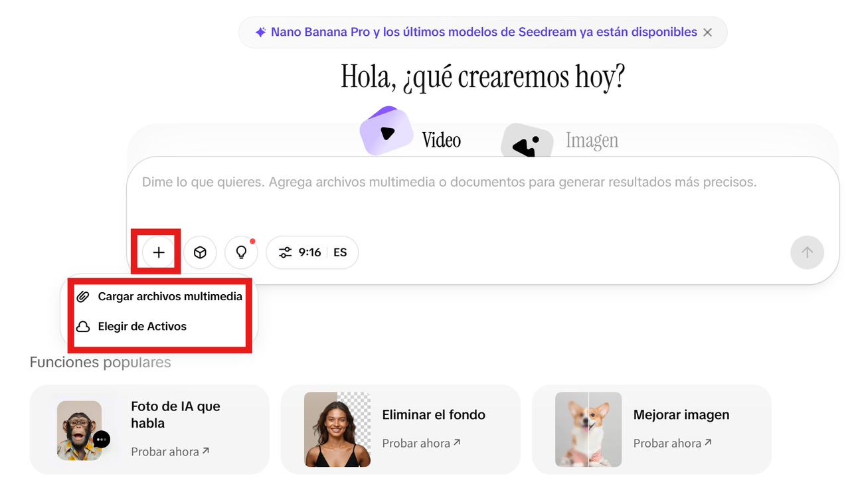Open the 9:16 aspect ratio selector

(x=309, y=252)
